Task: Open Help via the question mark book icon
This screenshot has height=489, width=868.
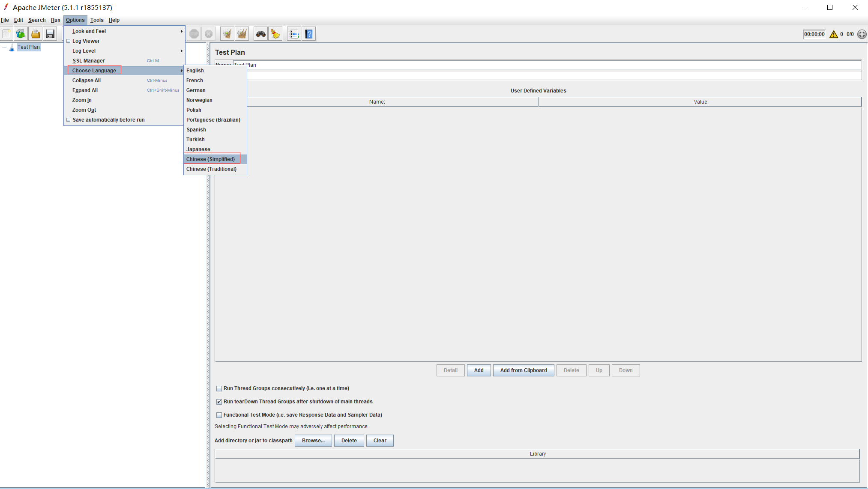Action: pos(309,34)
